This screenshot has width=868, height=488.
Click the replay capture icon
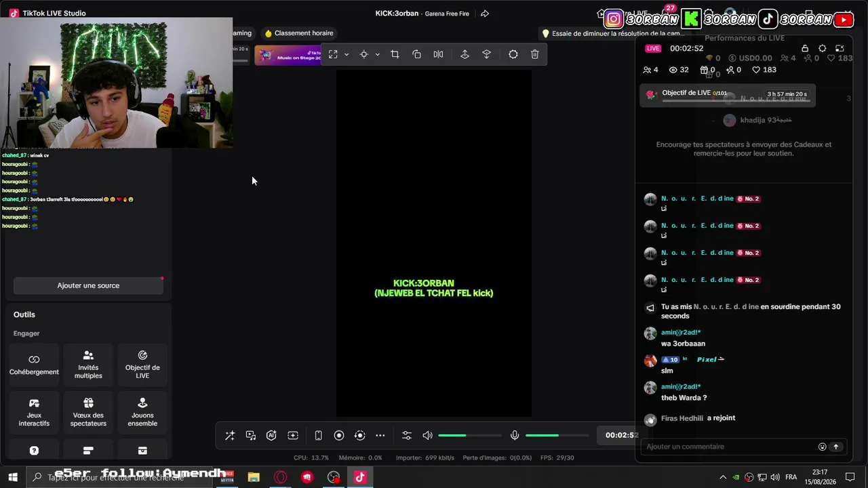[x=360, y=435]
